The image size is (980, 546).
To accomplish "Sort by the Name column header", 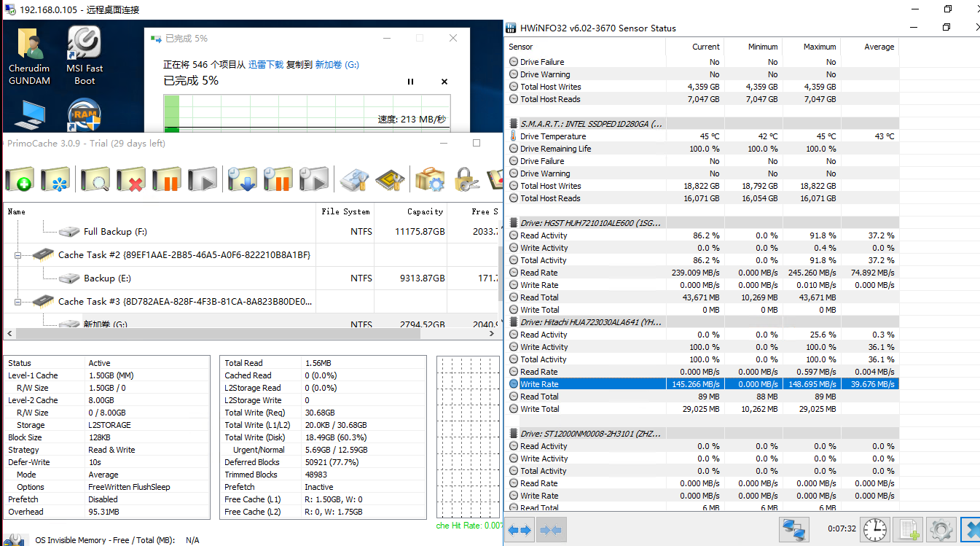I will pyautogui.click(x=160, y=211).
